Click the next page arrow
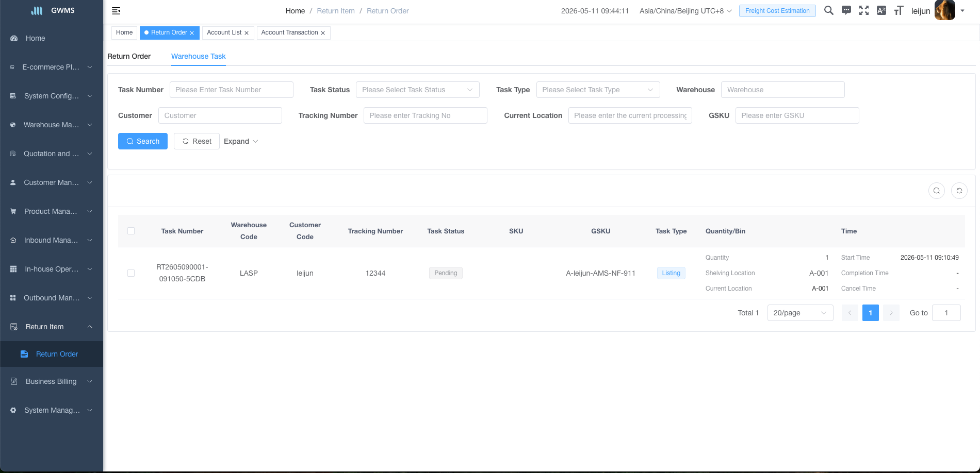This screenshot has width=980, height=473. point(891,313)
